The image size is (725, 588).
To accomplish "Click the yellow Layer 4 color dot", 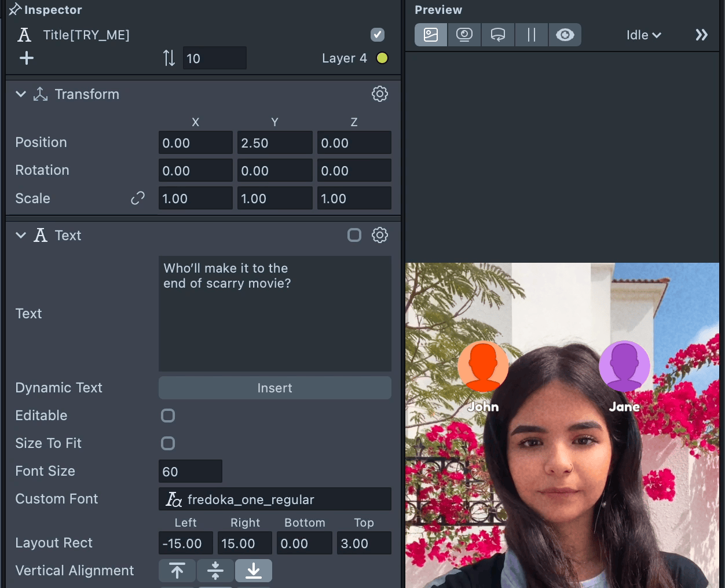I will 382,58.
